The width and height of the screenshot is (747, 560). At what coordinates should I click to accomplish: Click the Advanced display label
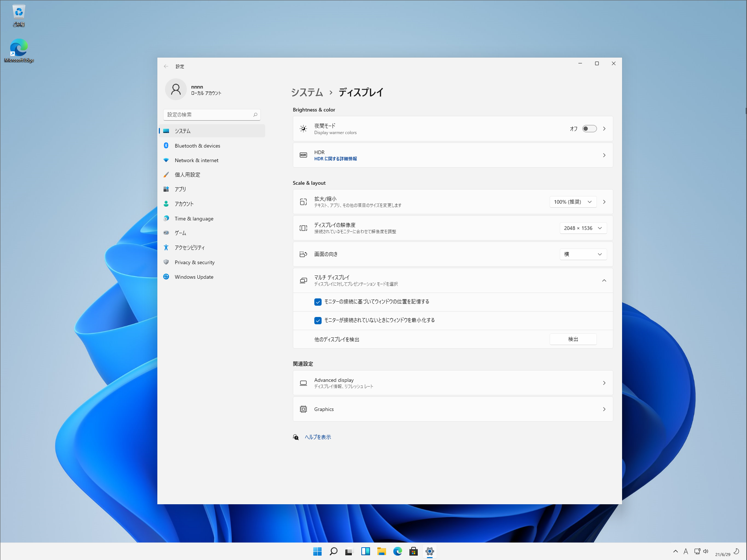point(334,380)
